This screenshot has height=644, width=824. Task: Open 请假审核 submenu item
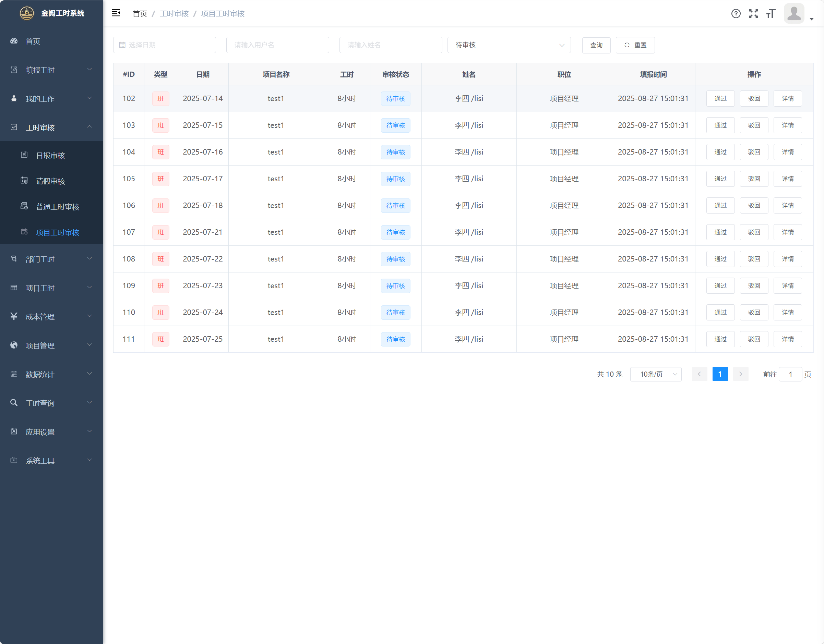[50, 181]
